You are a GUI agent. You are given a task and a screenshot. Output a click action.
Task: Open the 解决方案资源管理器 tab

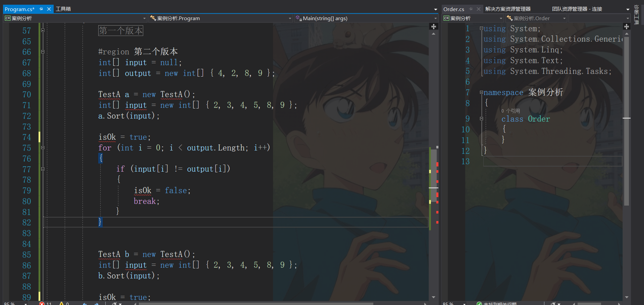[x=508, y=9]
